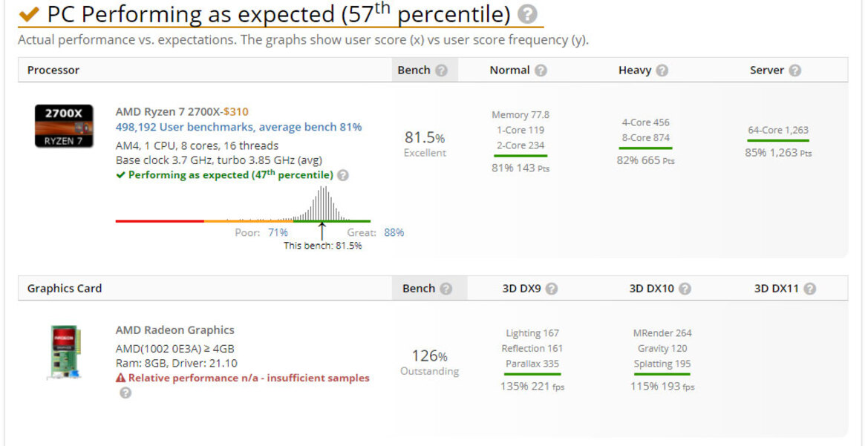This screenshot has height=446, width=868.
Task: Open the AMD Radeon graphics card image
Action: (x=64, y=352)
